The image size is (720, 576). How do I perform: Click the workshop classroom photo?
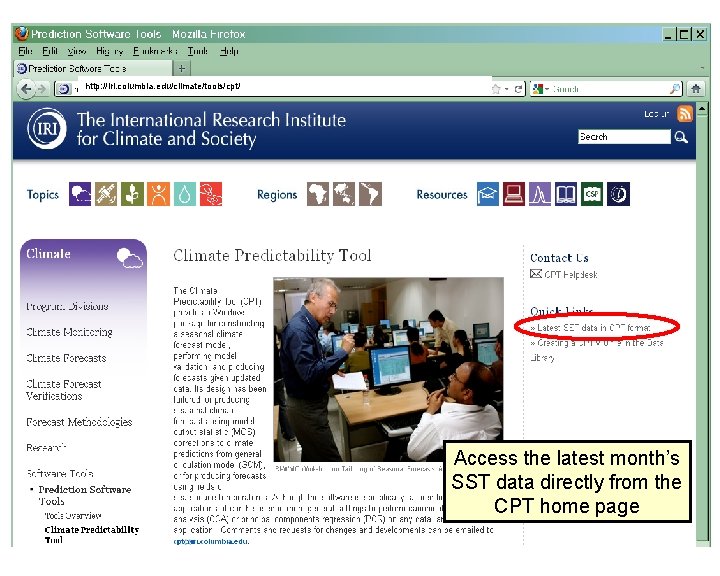tap(388, 369)
